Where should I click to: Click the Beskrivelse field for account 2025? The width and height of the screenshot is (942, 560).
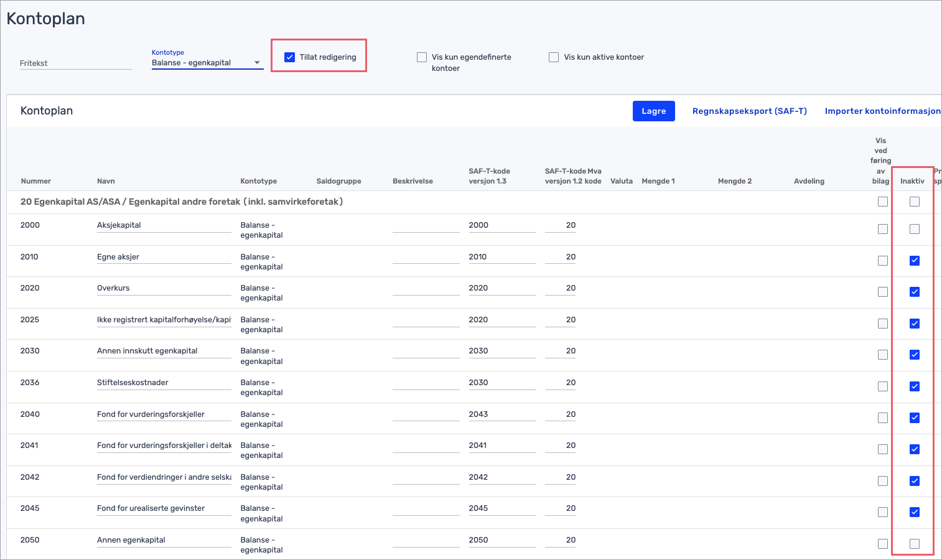coord(426,320)
